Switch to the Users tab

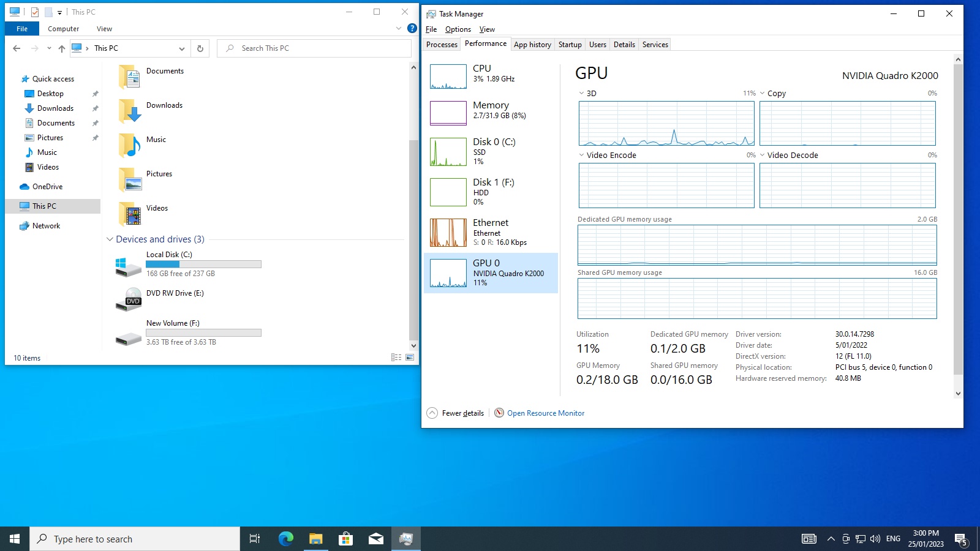click(597, 45)
